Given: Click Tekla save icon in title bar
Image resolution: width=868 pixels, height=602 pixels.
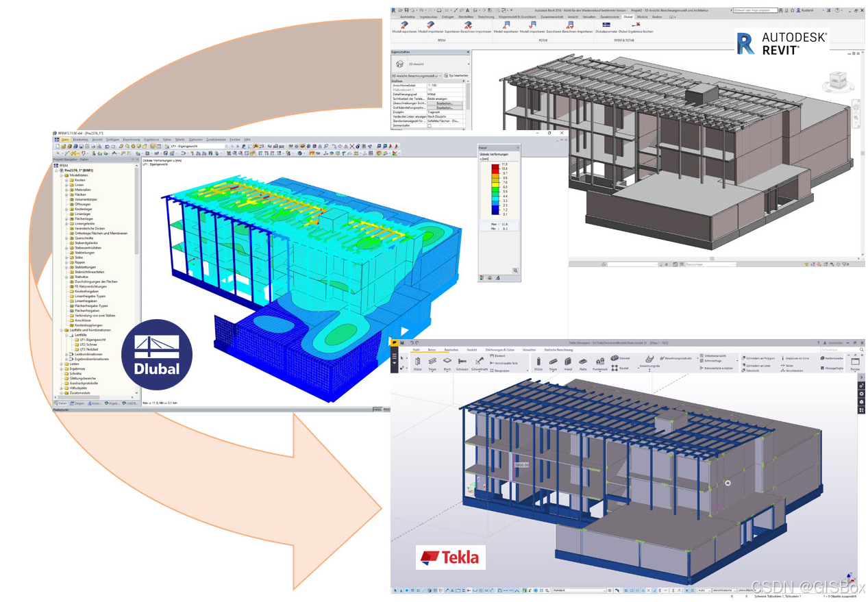Looking at the screenshot, I should point(402,342).
